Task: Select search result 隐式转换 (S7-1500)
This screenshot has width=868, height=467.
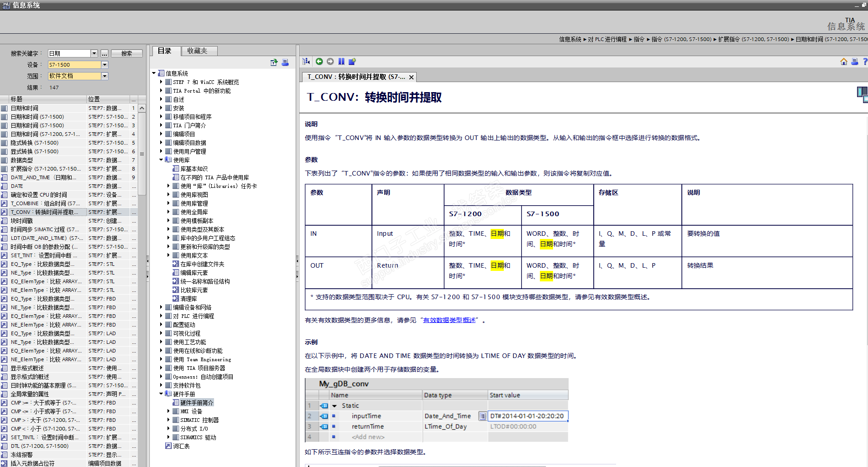Action: coord(35,143)
